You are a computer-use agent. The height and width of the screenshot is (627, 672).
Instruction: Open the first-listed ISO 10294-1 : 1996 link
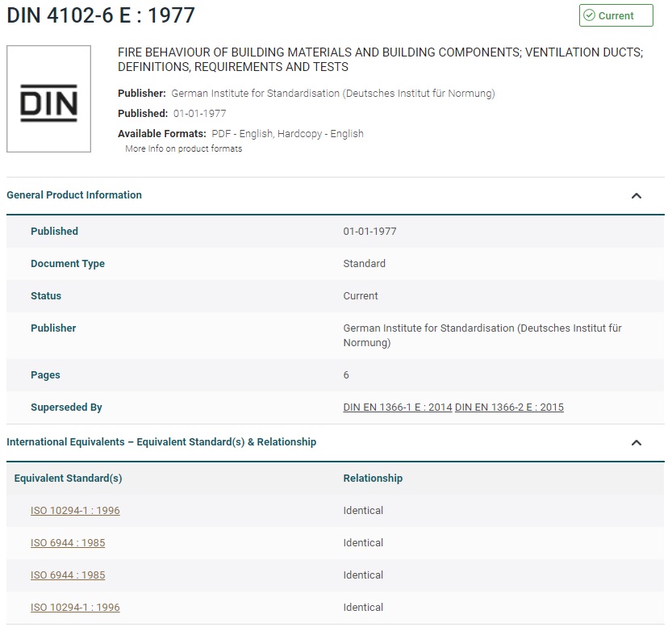coord(75,511)
